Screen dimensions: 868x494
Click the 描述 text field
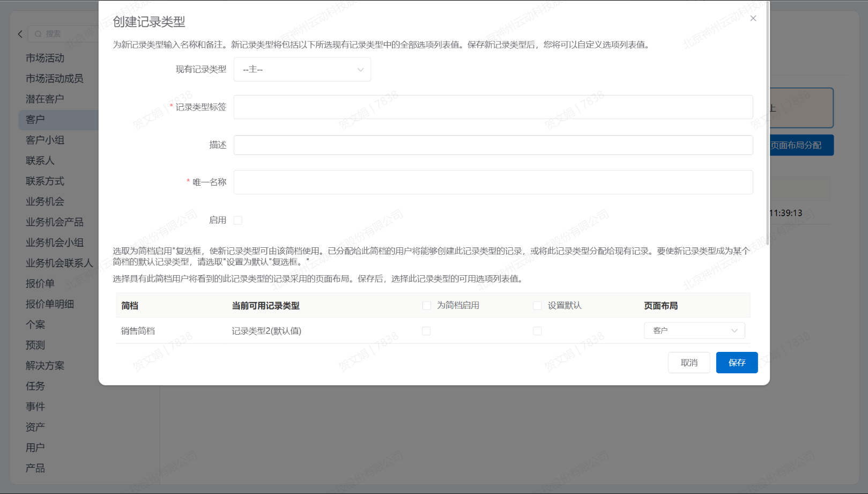pos(493,145)
